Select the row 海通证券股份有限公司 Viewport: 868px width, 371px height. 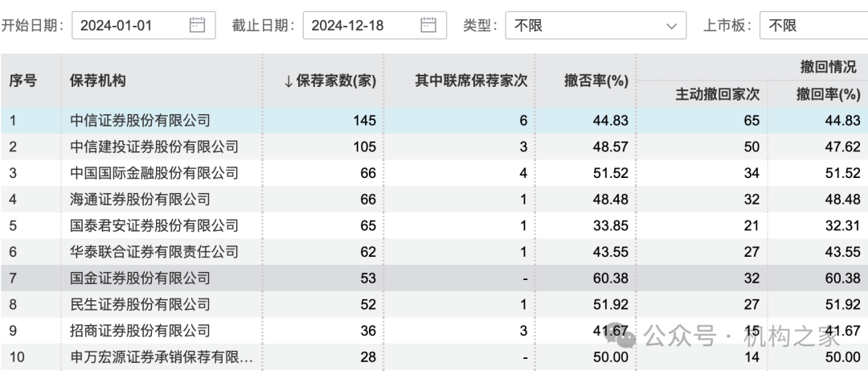[x=434, y=199]
